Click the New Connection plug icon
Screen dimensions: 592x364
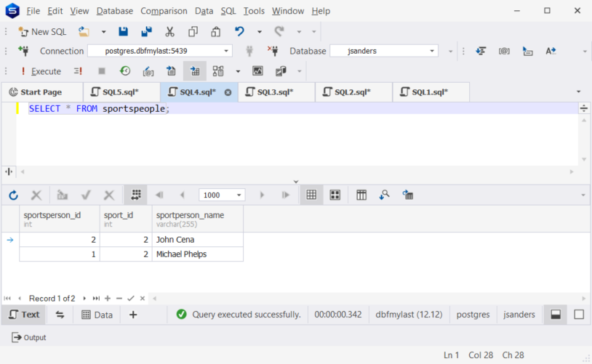[x=23, y=51]
